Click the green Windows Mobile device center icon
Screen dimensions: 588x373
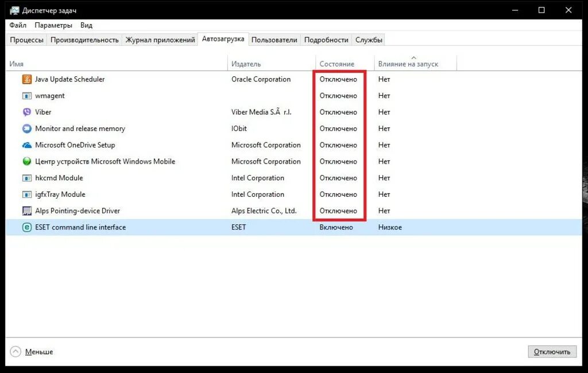pyautogui.click(x=26, y=162)
